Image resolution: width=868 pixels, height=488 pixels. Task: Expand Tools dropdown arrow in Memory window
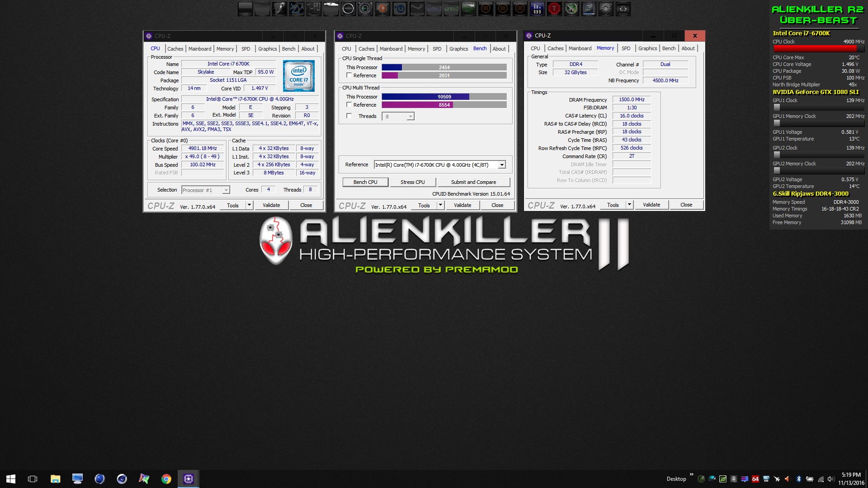point(629,205)
